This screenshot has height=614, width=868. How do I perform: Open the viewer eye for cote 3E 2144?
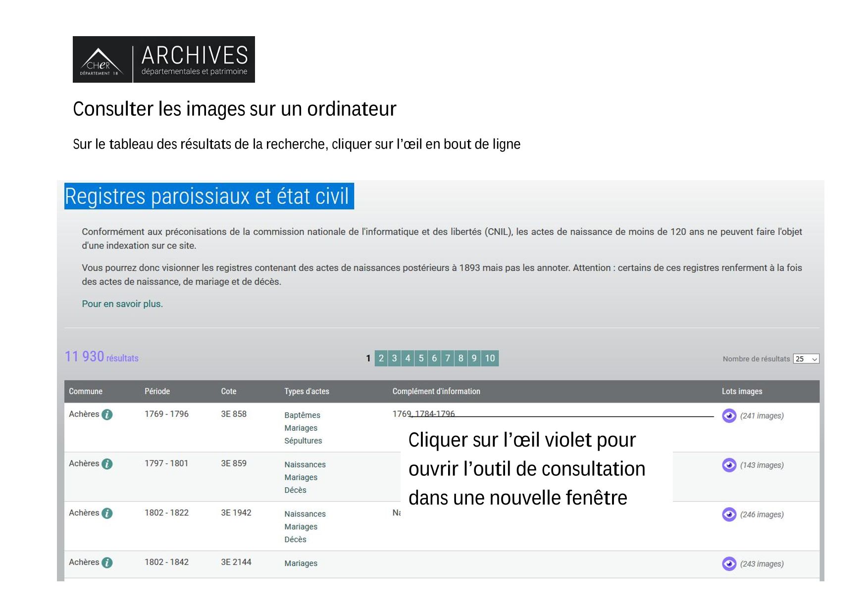click(729, 563)
